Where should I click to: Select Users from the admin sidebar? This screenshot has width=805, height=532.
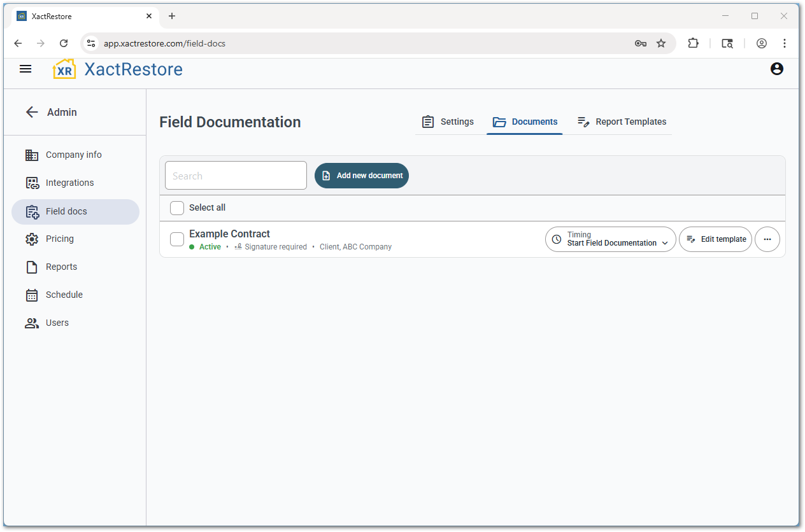click(x=57, y=323)
